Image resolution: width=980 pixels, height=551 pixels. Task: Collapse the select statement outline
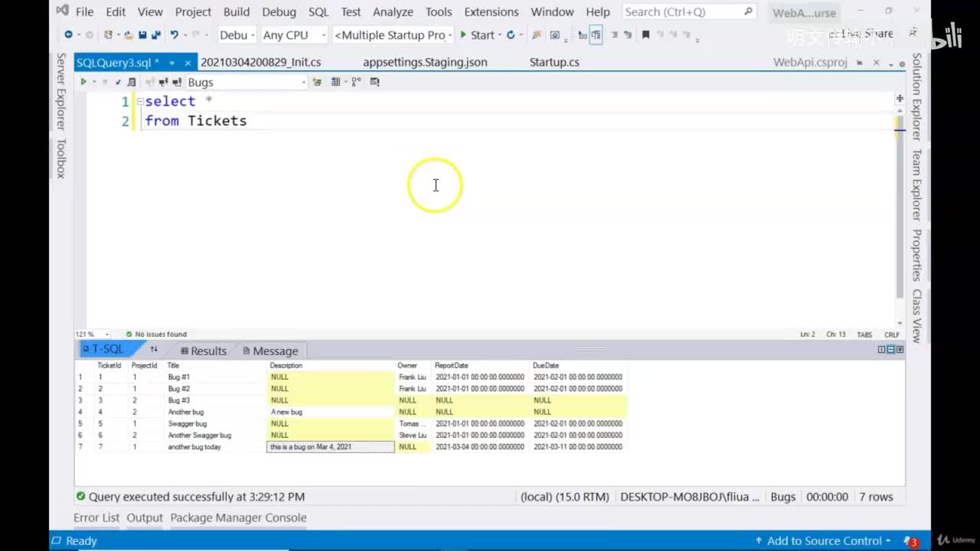(x=140, y=101)
